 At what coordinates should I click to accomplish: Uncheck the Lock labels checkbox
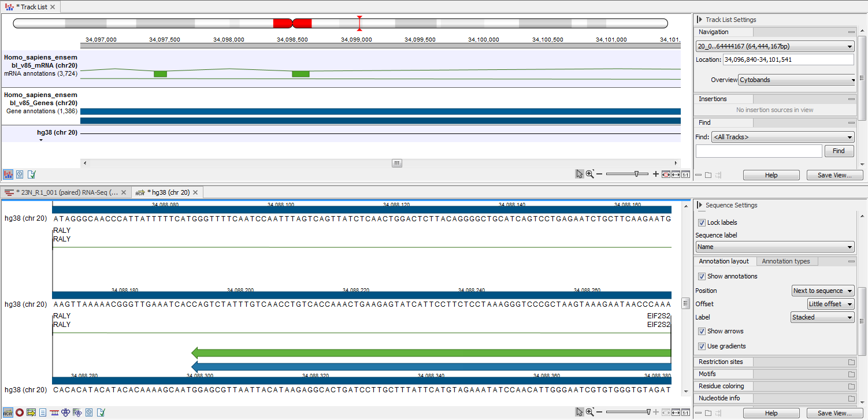click(702, 222)
